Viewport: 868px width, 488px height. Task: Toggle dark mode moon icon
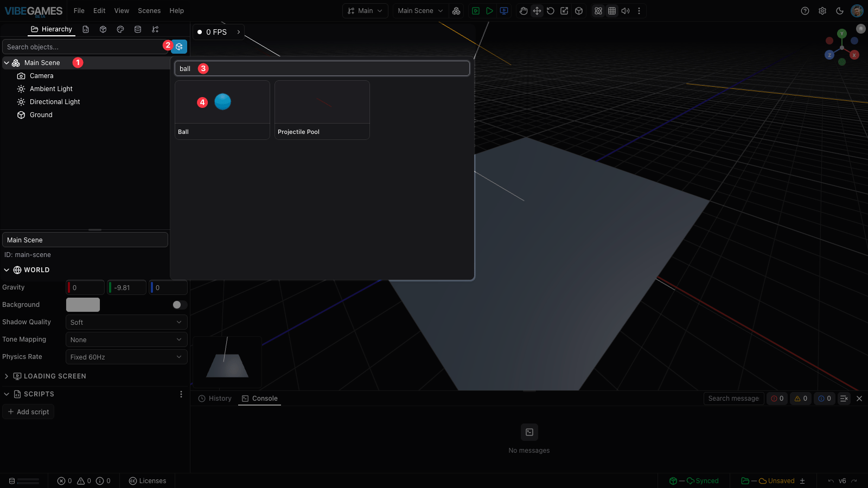840,11
